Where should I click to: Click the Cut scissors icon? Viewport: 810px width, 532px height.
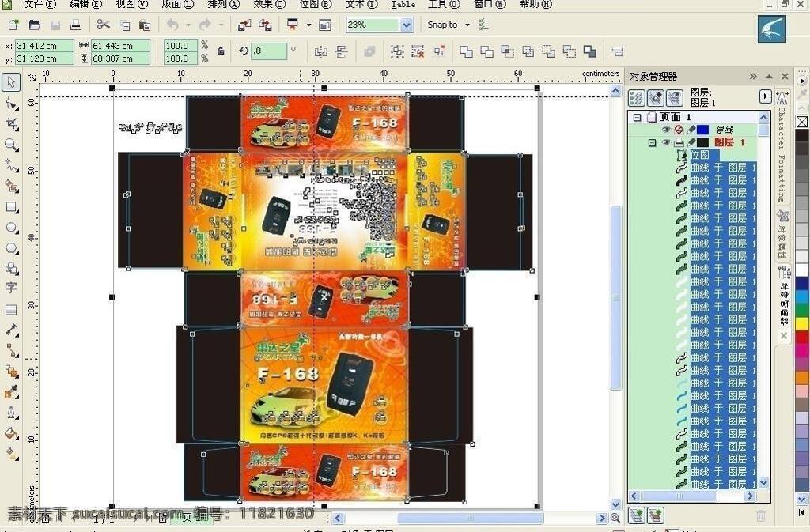pos(104,25)
